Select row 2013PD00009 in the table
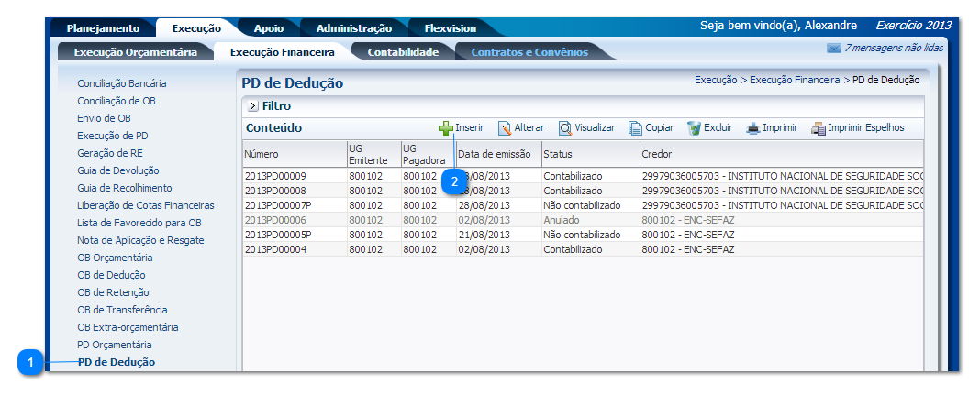This screenshot has width=980, height=395. (x=275, y=175)
